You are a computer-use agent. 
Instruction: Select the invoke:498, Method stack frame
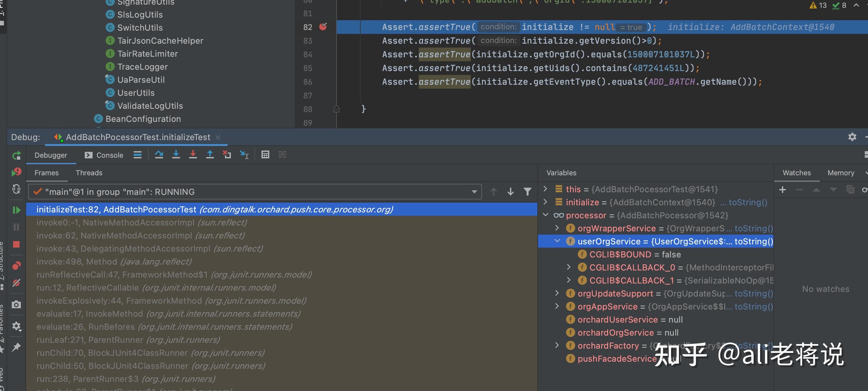pos(114,261)
